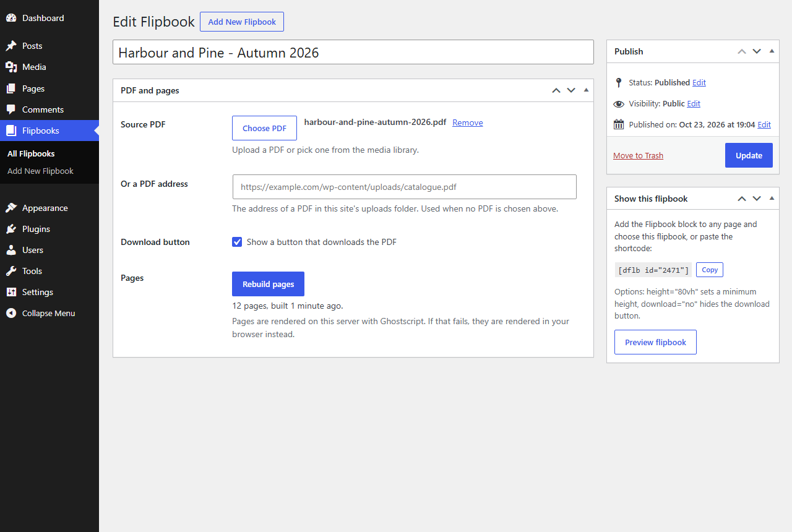The width and height of the screenshot is (792, 532).
Task: Click the PDF address input field
Action: click(x=405, y=187)
